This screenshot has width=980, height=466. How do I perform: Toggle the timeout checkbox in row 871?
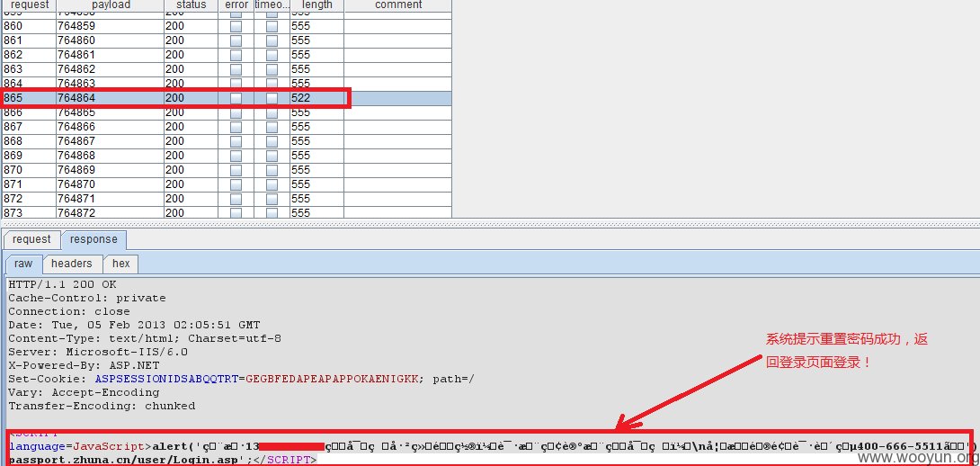[272, 184]
